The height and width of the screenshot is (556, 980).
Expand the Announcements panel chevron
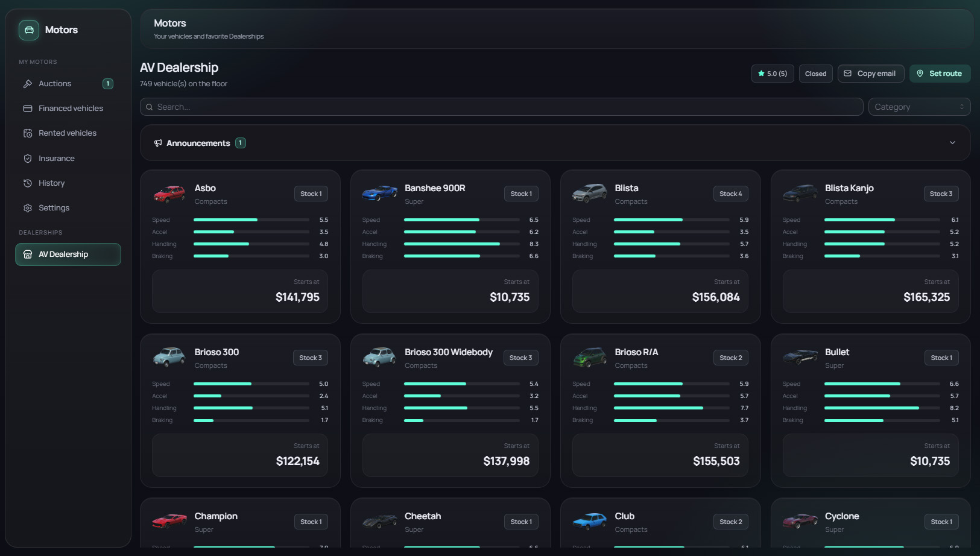click(x=952, y=143)
